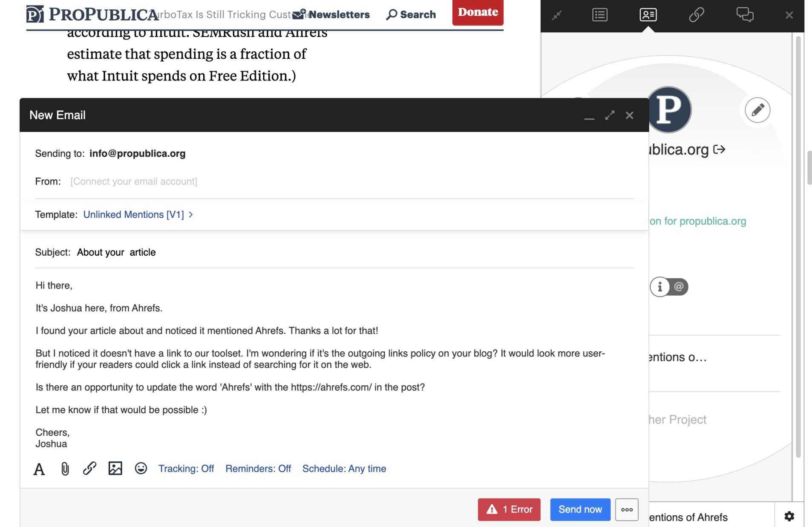Attach a file using the paperclip icon
This screenshot has height=527, width=812.
click(x=65, y=469)
